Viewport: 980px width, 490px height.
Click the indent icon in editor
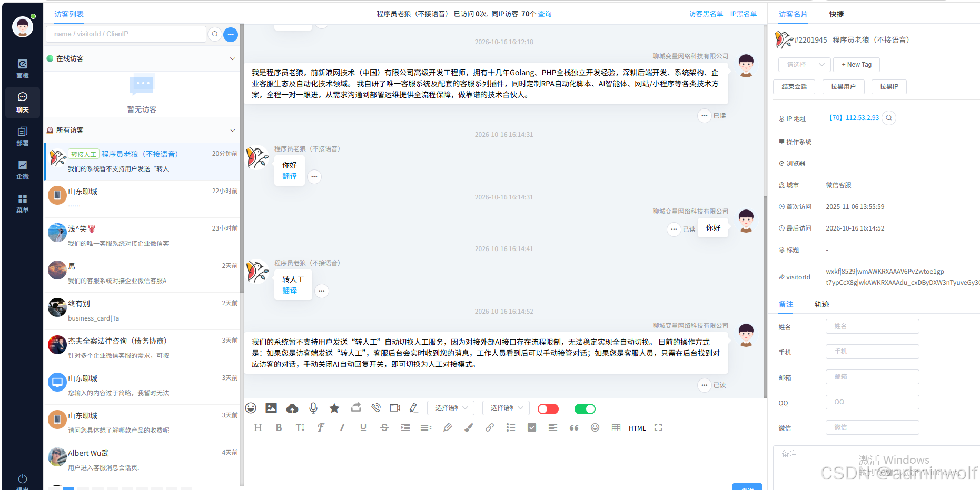click(405, 428)
